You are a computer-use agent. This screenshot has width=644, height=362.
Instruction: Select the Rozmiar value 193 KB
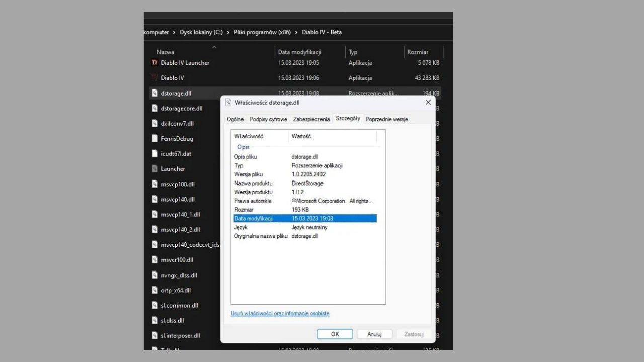tap(300, 210)
